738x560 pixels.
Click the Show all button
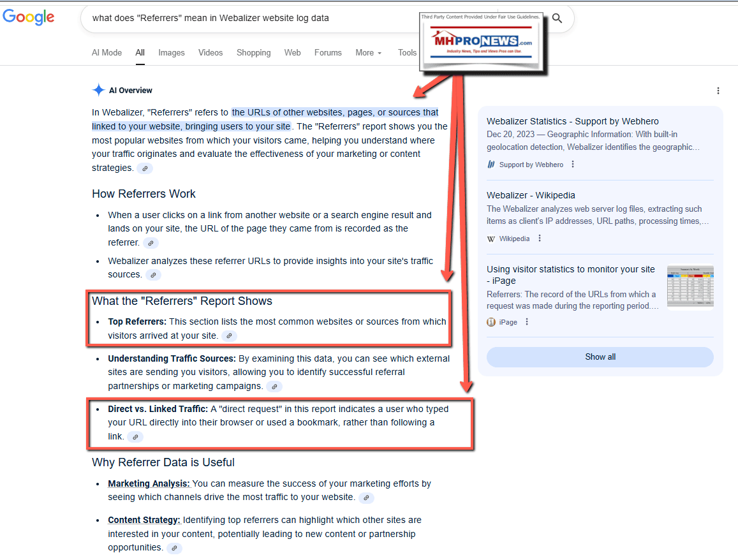[600, 357]
